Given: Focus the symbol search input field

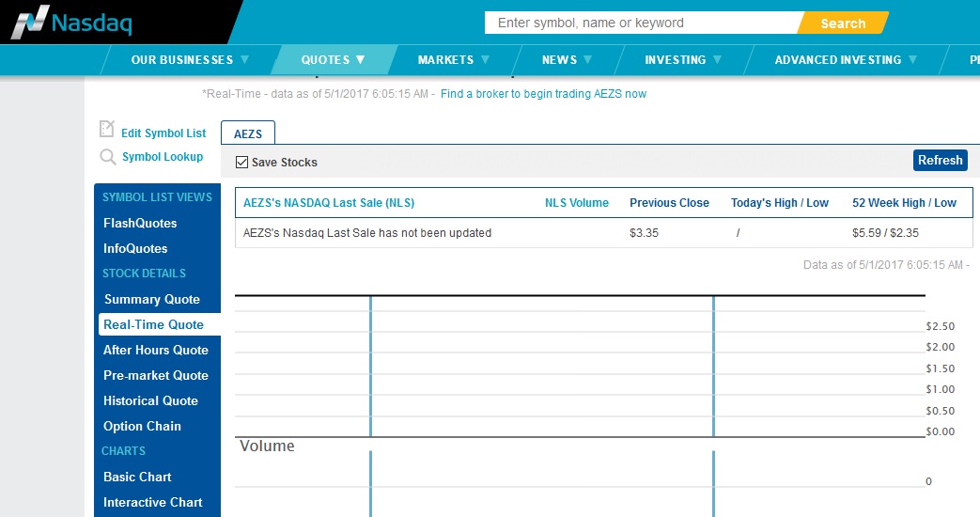Looking at the screenshot, I should (x=643, y=23).
